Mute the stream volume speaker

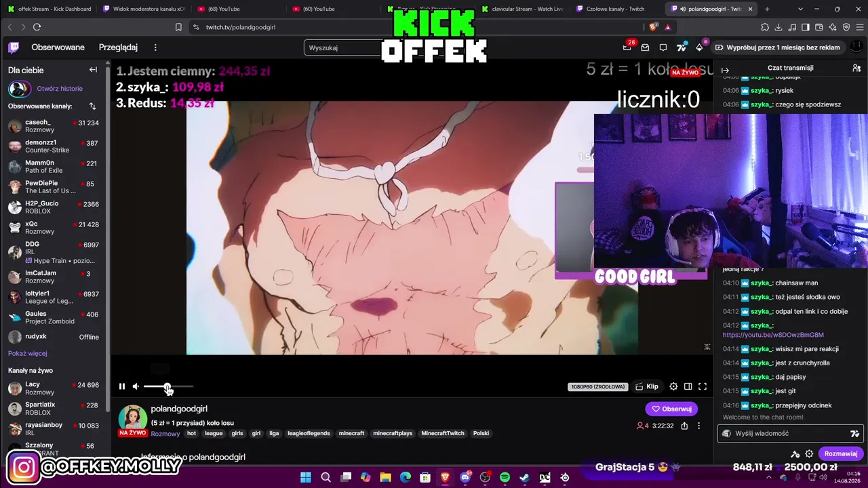point(136,386)
